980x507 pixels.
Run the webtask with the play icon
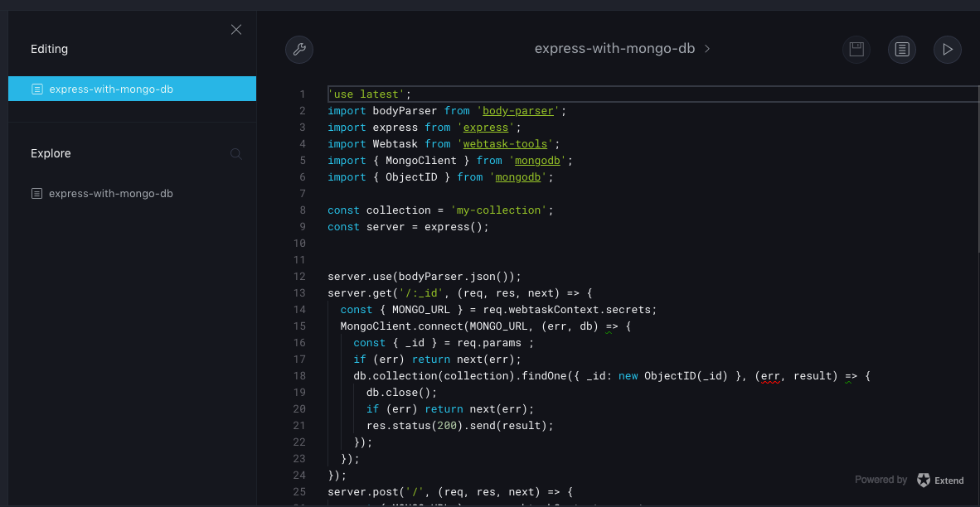pyautogui.click(x=947, y=50)
